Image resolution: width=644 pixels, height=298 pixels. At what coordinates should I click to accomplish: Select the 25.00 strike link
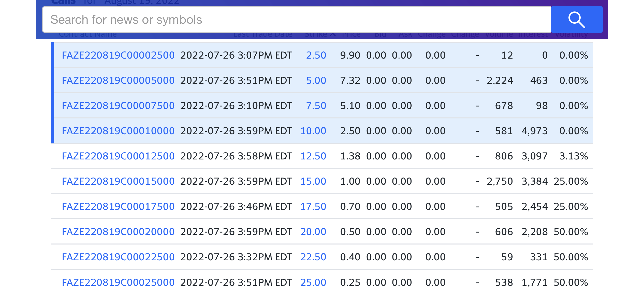pos(313,282)
